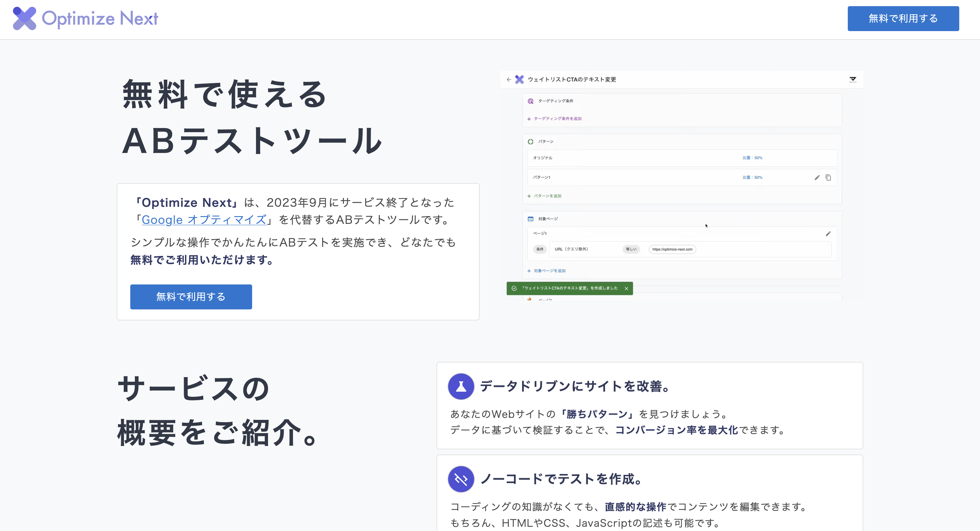Select the オリジナル pattern row

coord(682,158)
